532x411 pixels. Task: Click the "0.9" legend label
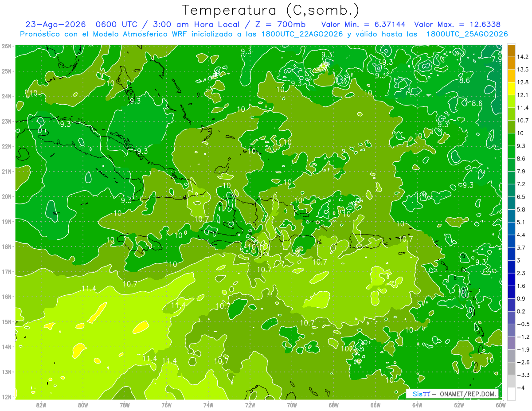pos(521,298)
